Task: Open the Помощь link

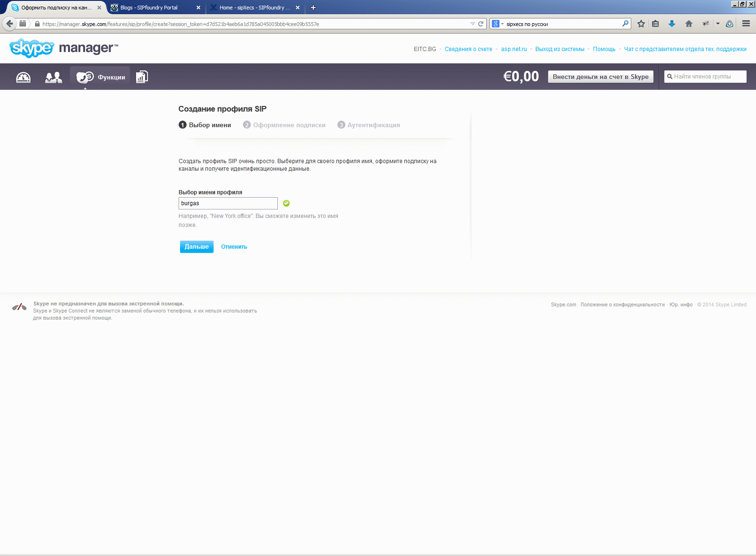Action: pyautogui.click(x=604, y=49)
